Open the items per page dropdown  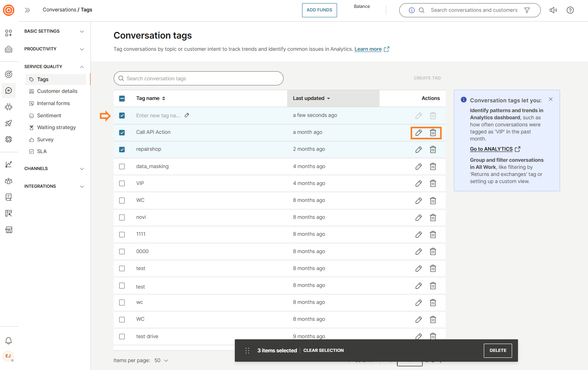[162, 361]
